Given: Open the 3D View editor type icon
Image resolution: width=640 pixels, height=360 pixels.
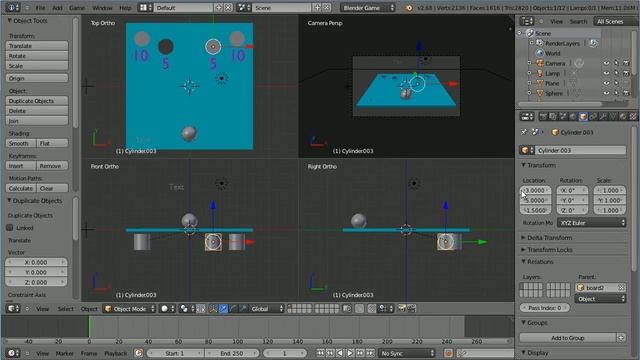Looking at the screenshot, I should (12, 309).
